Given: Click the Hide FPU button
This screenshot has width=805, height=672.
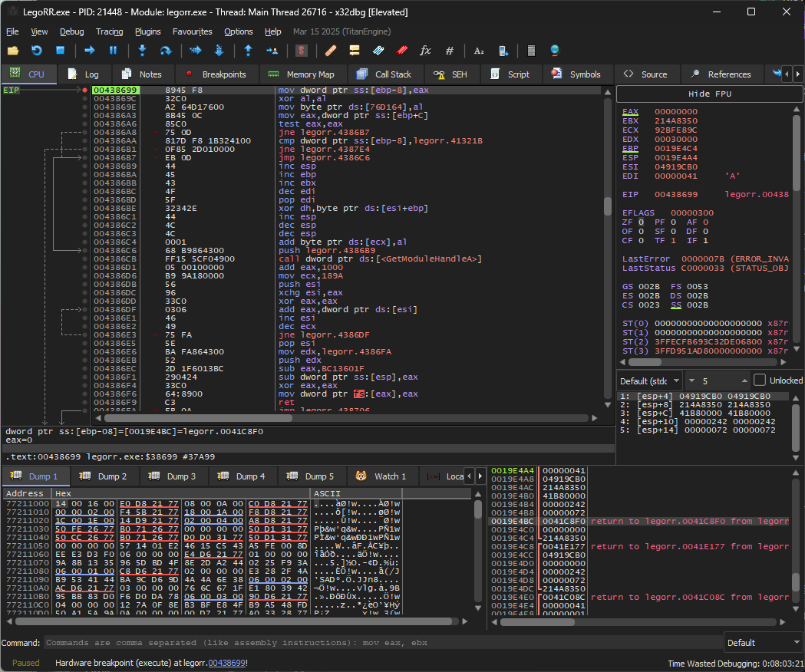Looking at the screenshot, I should pyautogui.click(x=710, y=94).
